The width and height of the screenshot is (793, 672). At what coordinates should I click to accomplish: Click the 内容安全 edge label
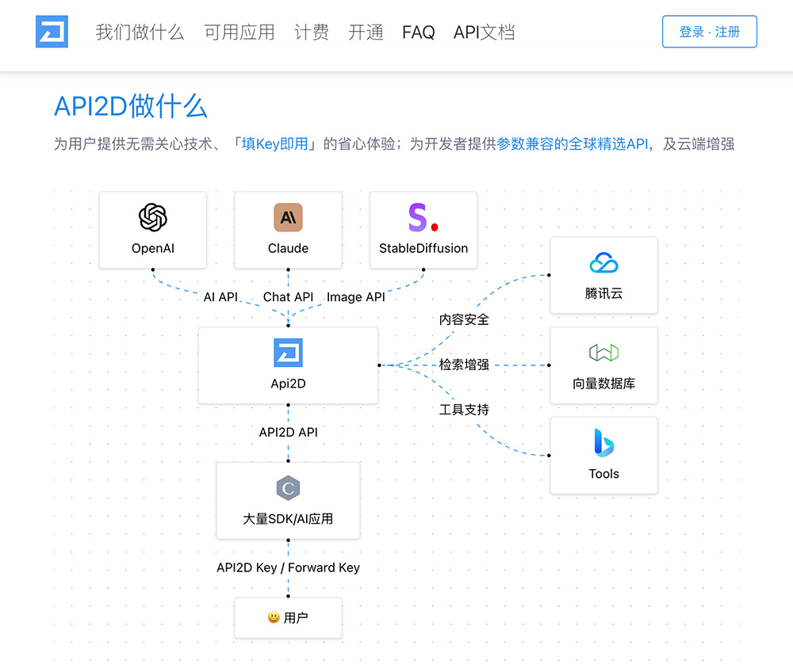tap(464, 320)
